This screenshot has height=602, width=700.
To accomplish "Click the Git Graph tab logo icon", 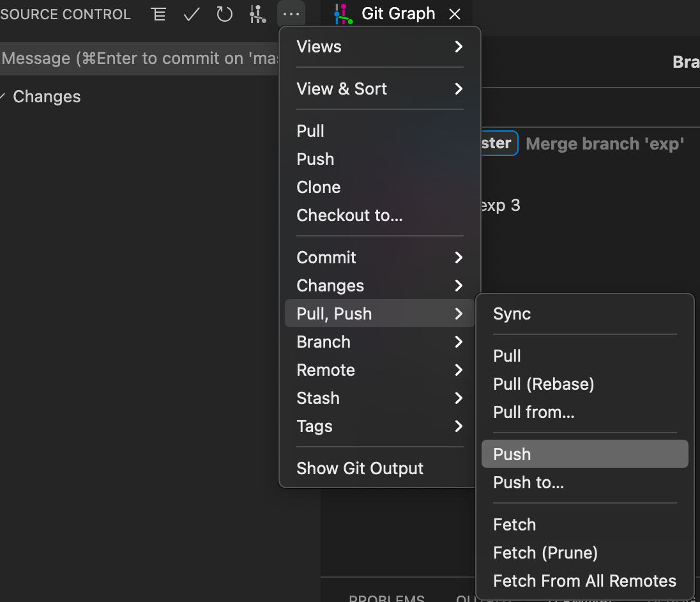I will pos(344,14).
